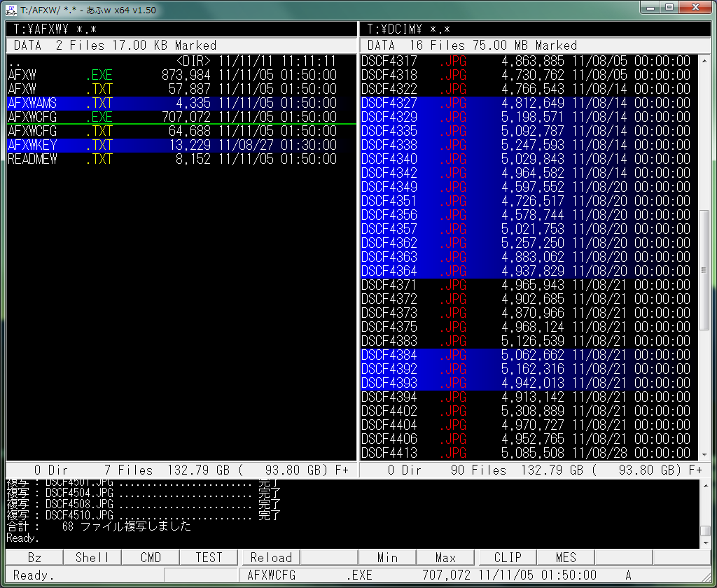This screenshot has width=717, height=588.
Task: Click the Max function button
Action: (x=445, y=557)
